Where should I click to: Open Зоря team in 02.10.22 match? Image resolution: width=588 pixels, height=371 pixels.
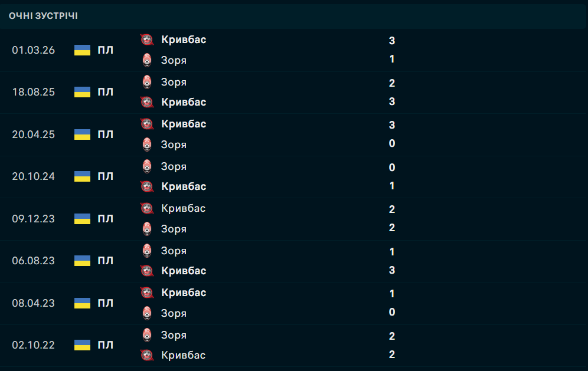click(x=174, y=335)
